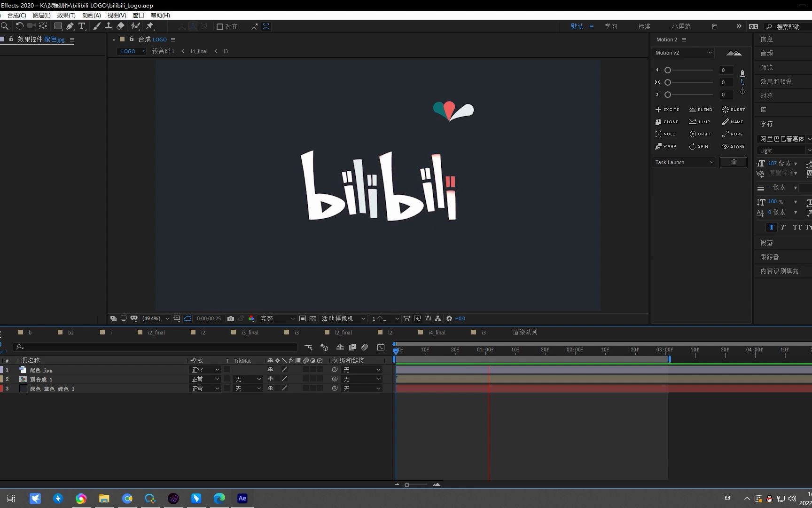Viewport: 812px width, 508px height.
Task: Switch to the 学习 workspace
Action: (x=611, y=26)
